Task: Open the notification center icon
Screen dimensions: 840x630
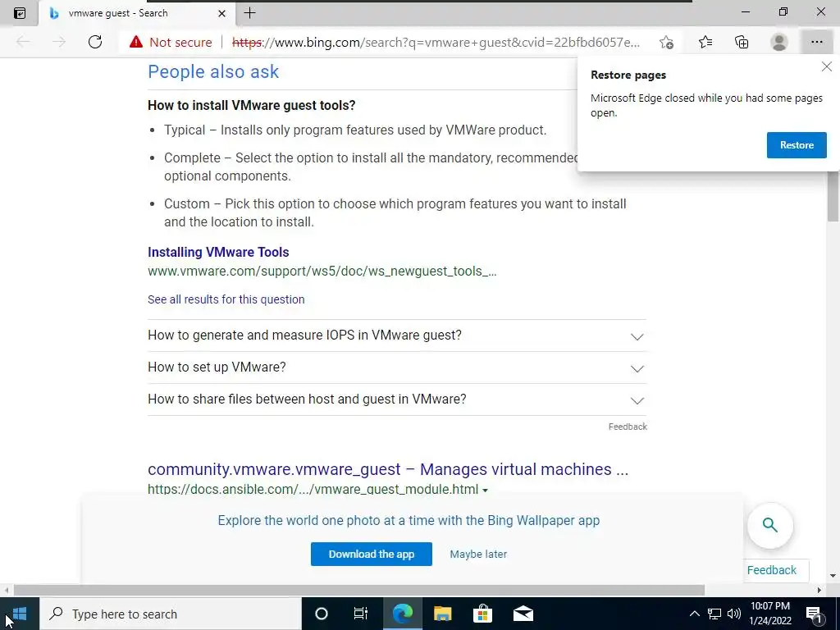Action: point(814,614)
